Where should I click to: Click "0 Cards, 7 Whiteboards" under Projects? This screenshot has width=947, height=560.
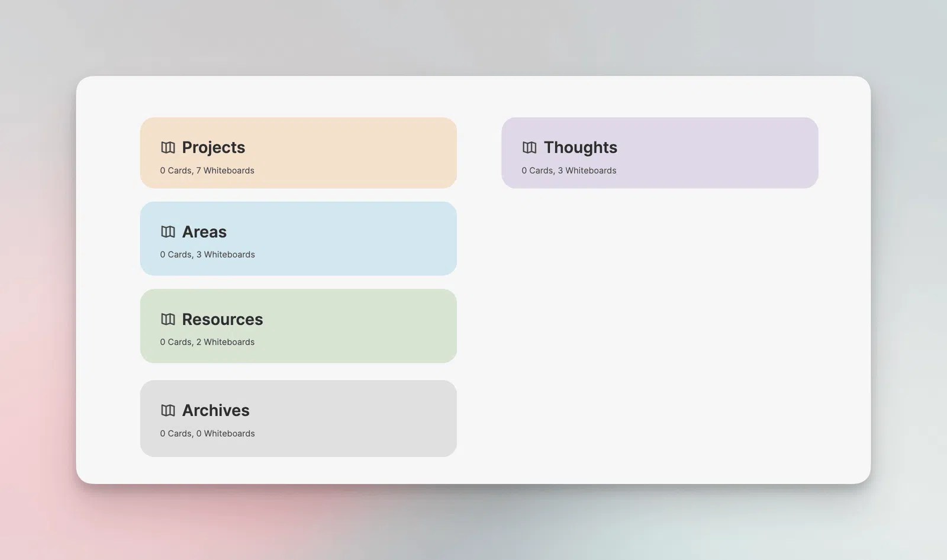pos(207,170)
